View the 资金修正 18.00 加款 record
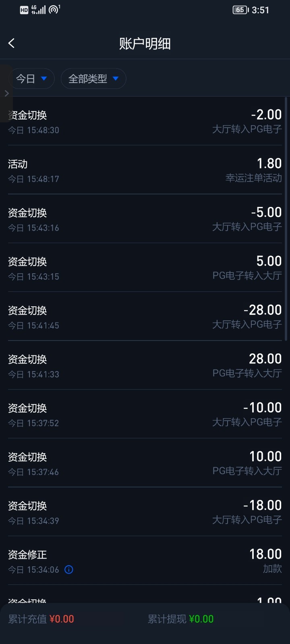This screenshot has width=290, height=644. (145, 561)
